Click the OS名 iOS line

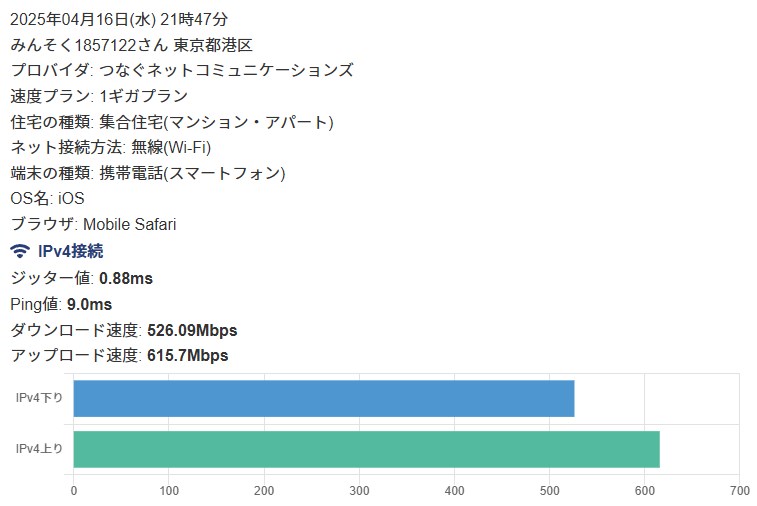pos(47,199)
